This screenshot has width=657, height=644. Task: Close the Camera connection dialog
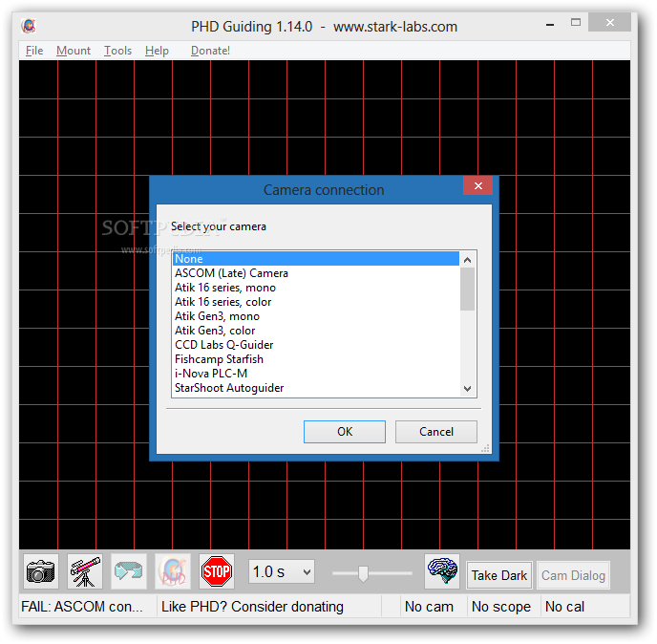pyautogui.click(x=478, y=185)
